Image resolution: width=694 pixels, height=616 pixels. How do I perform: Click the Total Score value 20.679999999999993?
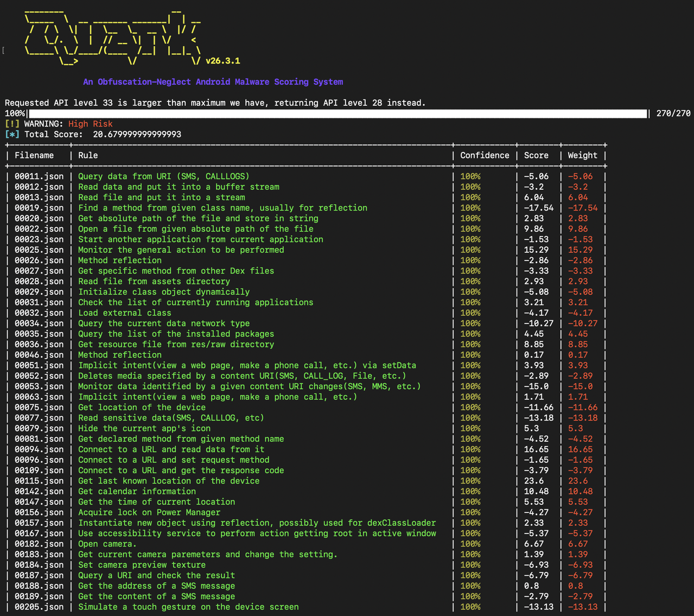click(x=137, y=134)
